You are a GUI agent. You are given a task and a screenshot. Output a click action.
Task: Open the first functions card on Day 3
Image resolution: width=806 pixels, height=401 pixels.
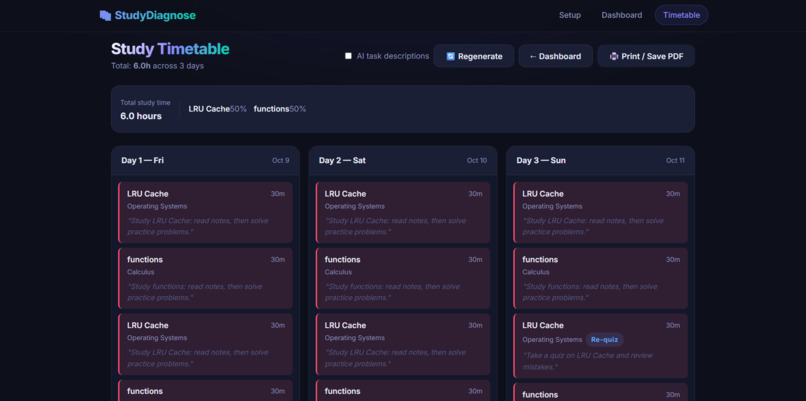coord(600,278)
